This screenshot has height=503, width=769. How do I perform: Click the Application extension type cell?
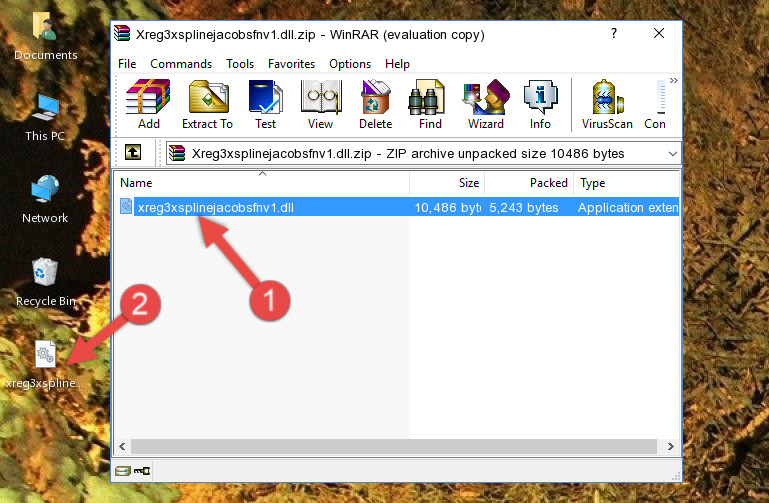coord(628,208)
